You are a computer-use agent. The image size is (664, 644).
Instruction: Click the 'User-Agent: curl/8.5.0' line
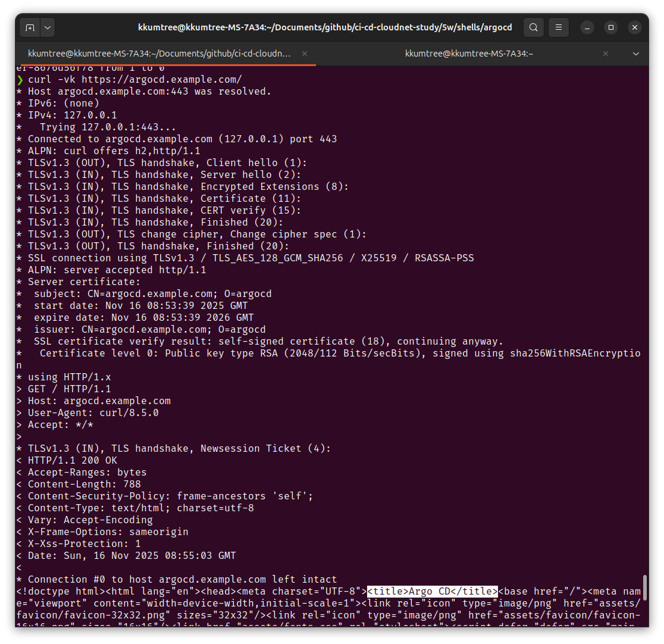point(87,413)
